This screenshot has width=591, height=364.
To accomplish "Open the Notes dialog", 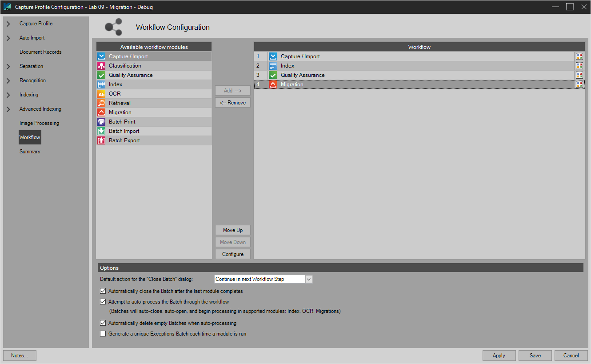I will coord(20,356).
